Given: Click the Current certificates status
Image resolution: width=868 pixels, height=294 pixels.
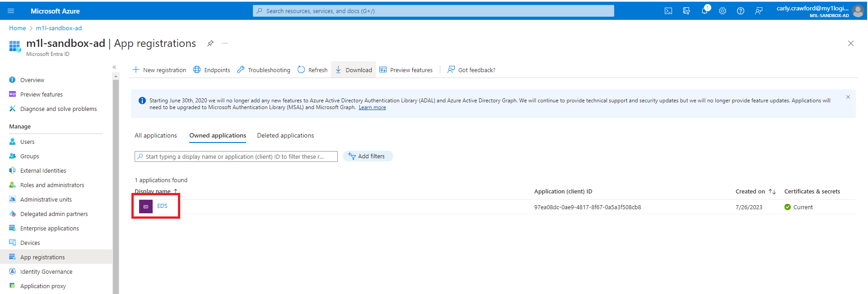Looking at the screenshot, I should 798,207.
